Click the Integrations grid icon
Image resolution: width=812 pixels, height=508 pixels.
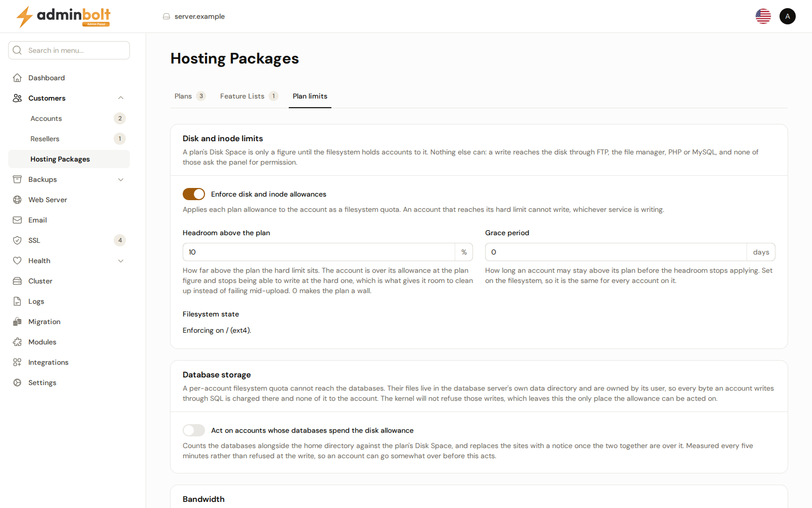(17, 362)
